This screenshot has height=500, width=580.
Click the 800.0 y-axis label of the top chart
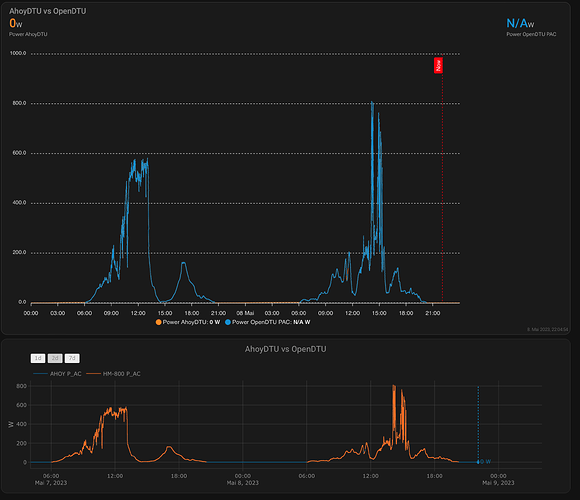coord(19,103)
